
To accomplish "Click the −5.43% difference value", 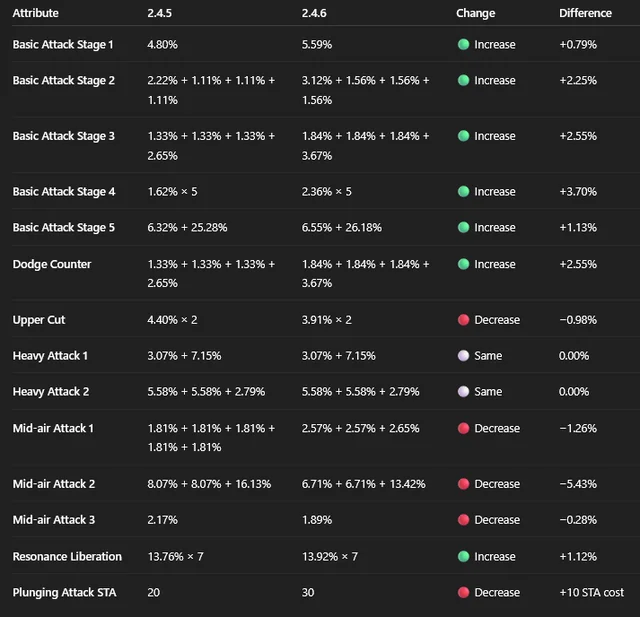I will 578,484.
